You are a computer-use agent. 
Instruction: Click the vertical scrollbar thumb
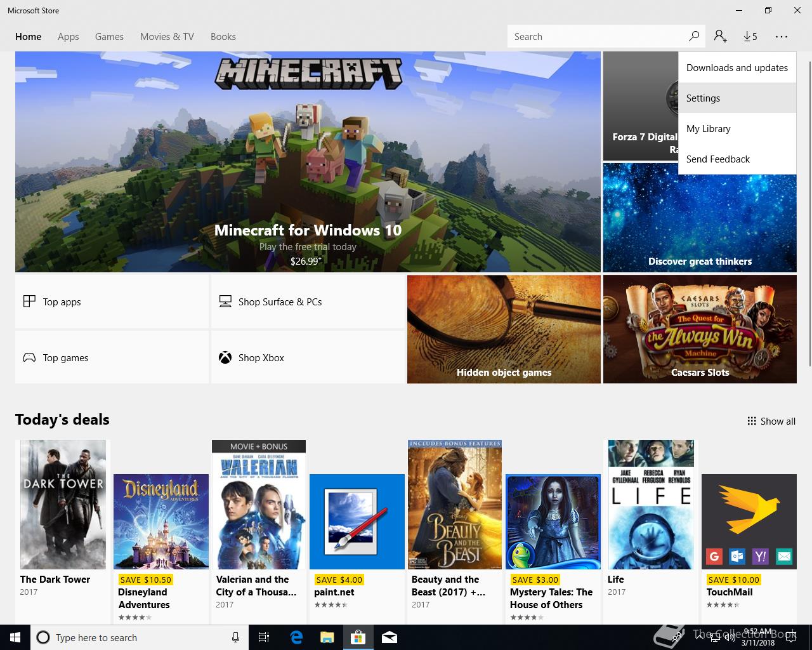[x=809, y=213]
